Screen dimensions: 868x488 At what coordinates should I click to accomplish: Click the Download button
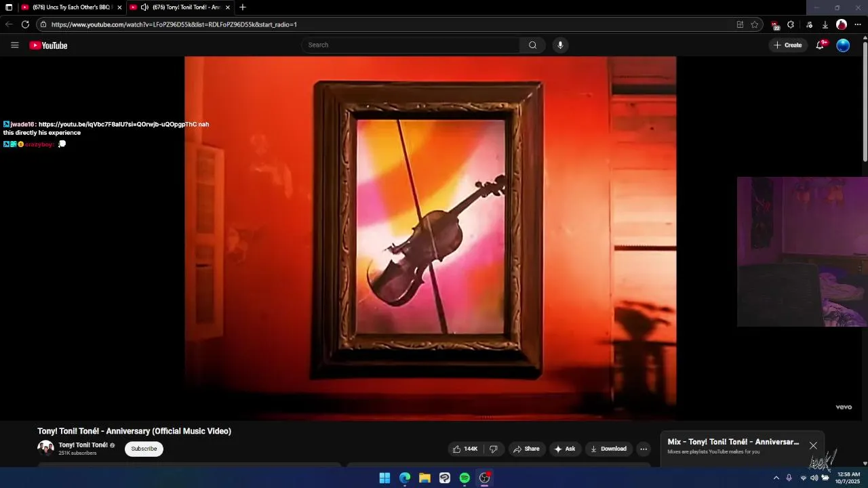pos(608,449)
